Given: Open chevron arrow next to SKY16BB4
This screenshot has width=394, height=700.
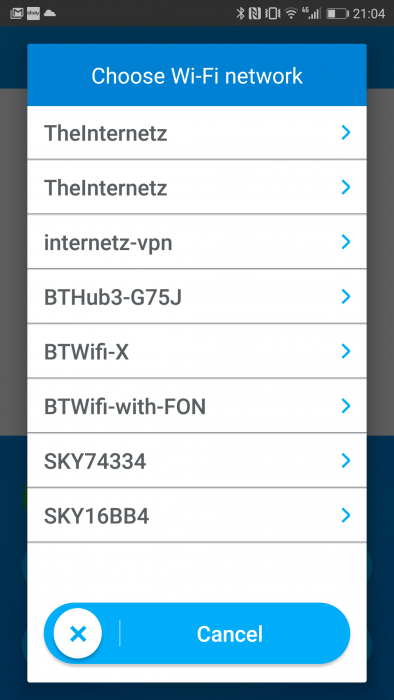Looking at the screenshot, I should coord(345,515).
